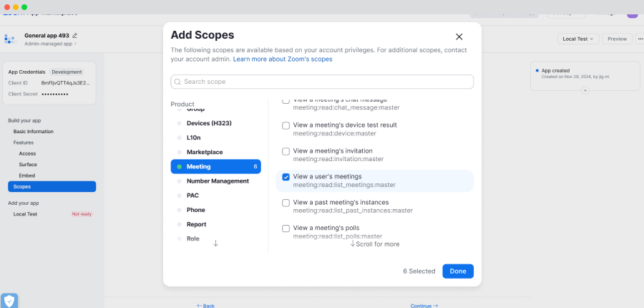Open Surface in sidebar
This screenshot has height=308, width=644.
28,165
